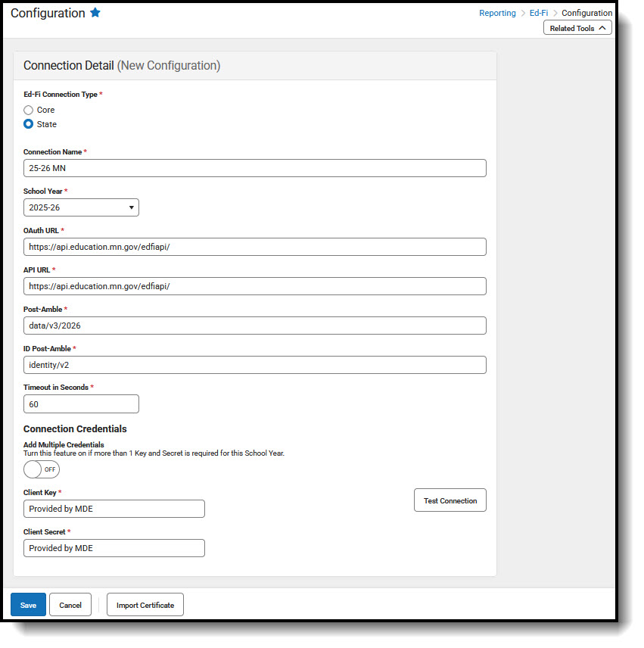Screen dimensions: 644x648
Task: Click the Client Key input field
Action: (x=114, y=509)
